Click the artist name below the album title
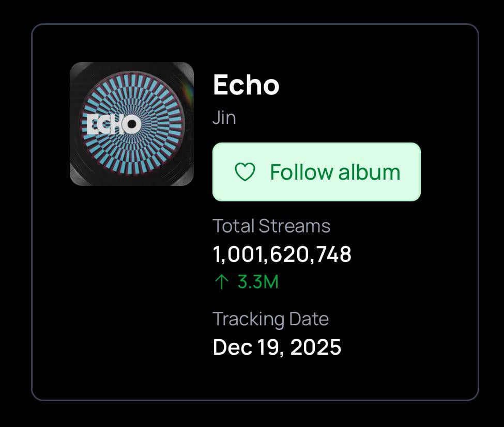Screen dimensions: 504x427 [x=225, y=117]
